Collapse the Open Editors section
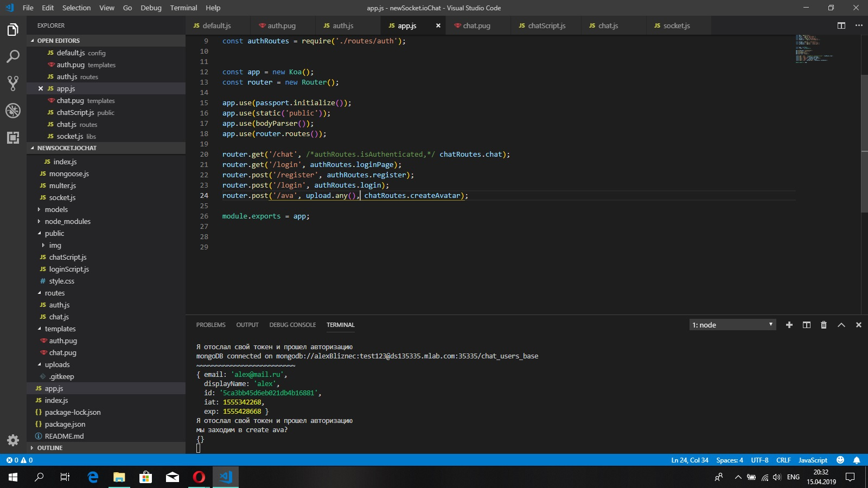Image resolution: width=868 pixels, height=488 pixels. 106,41
